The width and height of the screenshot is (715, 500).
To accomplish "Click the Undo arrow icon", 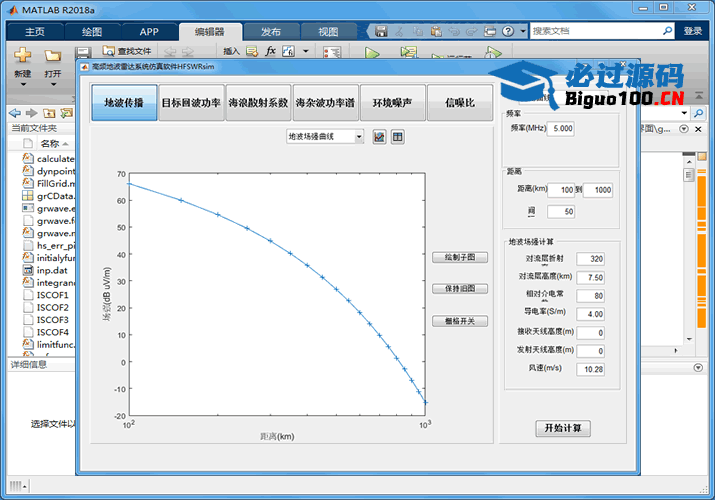I will point(454,31).
